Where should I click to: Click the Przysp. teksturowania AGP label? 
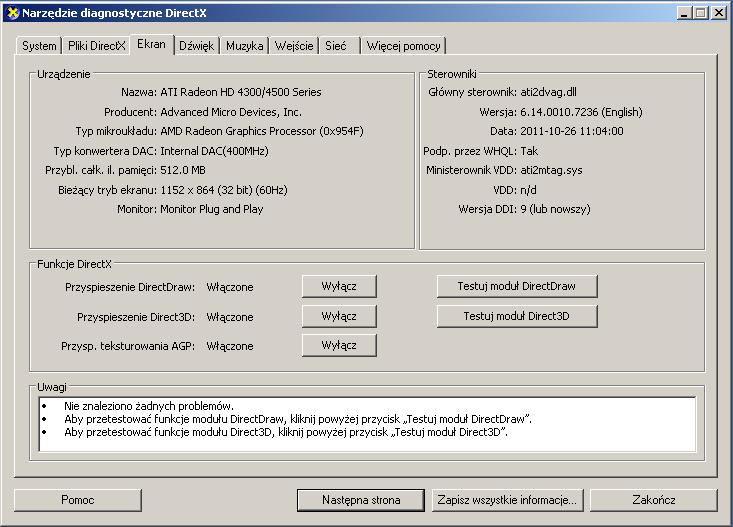click(x=128, y=346)
